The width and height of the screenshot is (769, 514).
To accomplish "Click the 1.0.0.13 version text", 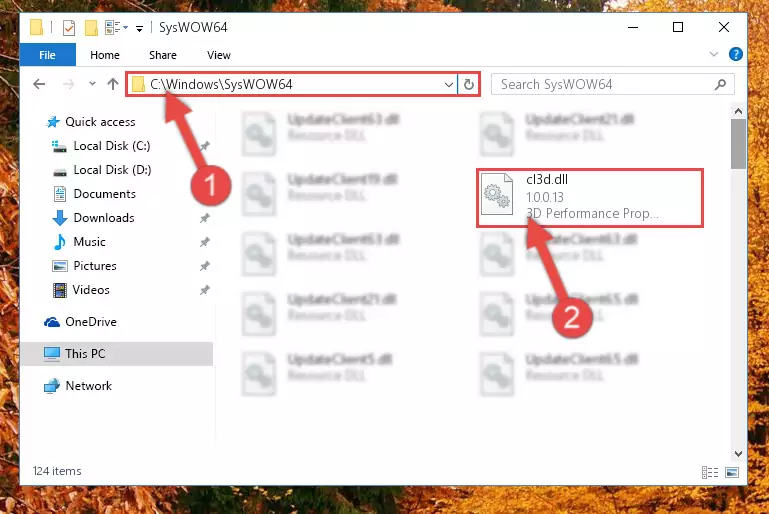I will coord(544,197).
